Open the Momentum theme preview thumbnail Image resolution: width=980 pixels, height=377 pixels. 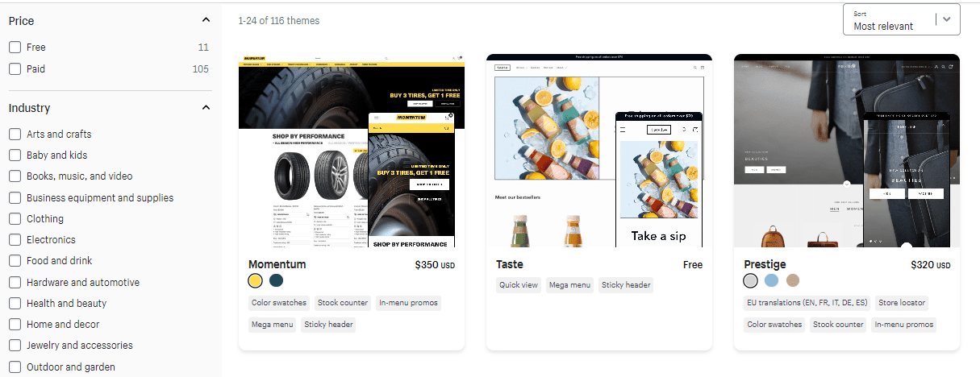pyautogui.click(x=352, y=151)
